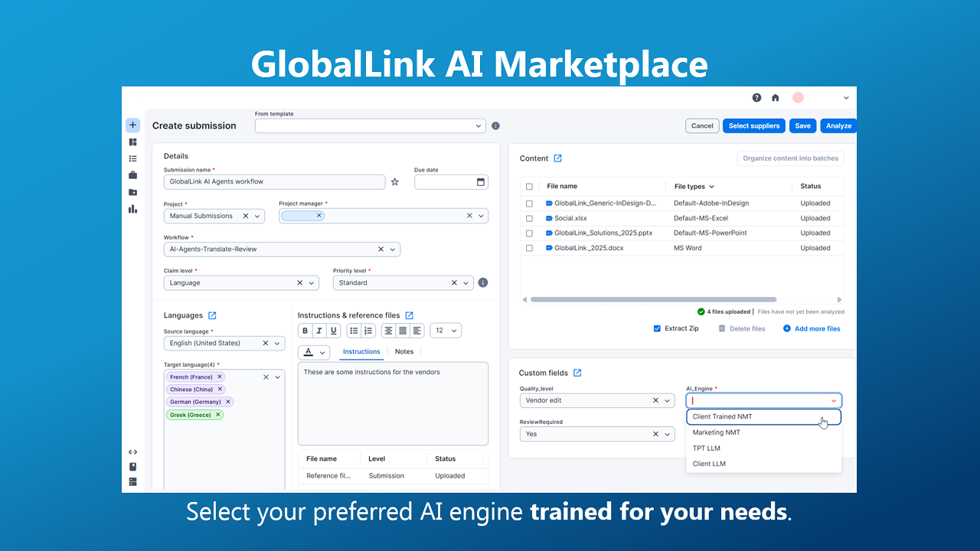Expand the Priority level dropdown arrow

(x=465, y=283)
